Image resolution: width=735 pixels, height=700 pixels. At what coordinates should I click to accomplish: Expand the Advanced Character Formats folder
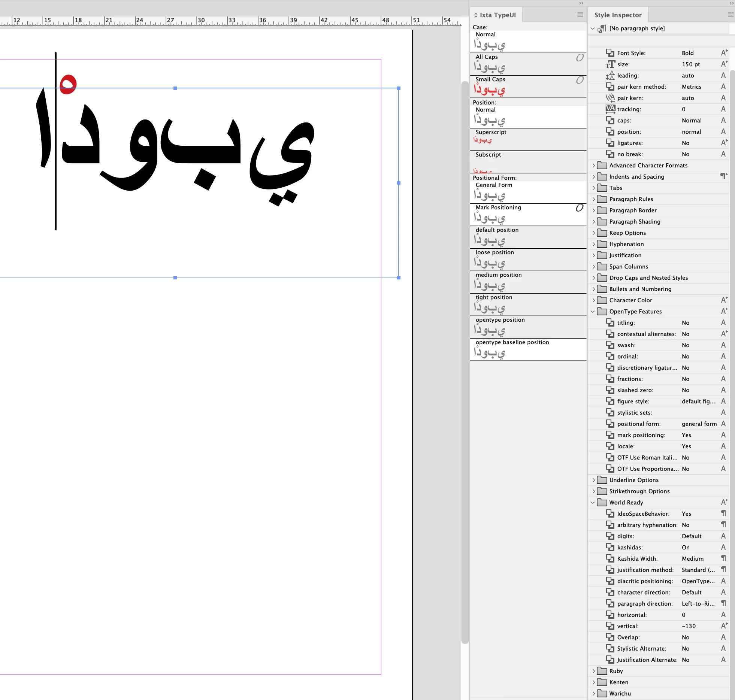[593, 166]
